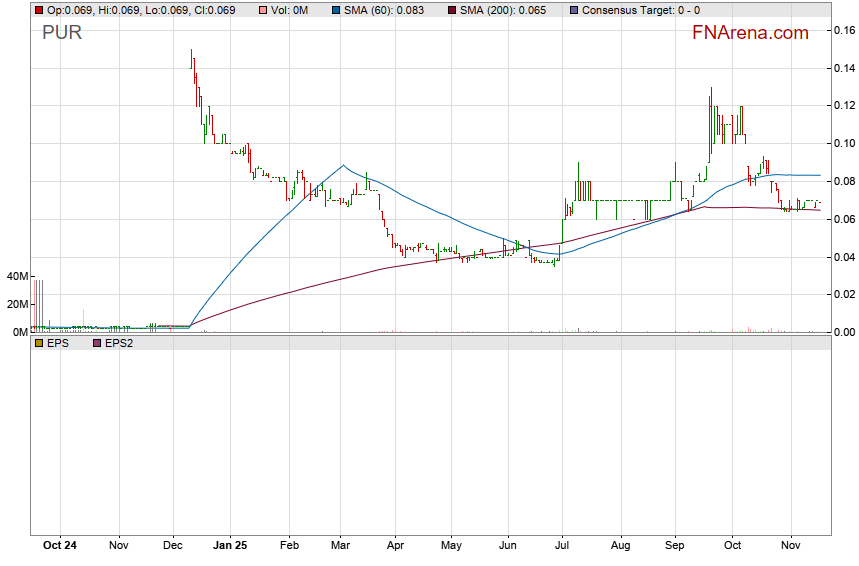Image resolution: width=859 pixels, height=566 pixels.
Task: Click the red OHLC price legend swatch
Action: pyautogui.click(x=39, y=10)
